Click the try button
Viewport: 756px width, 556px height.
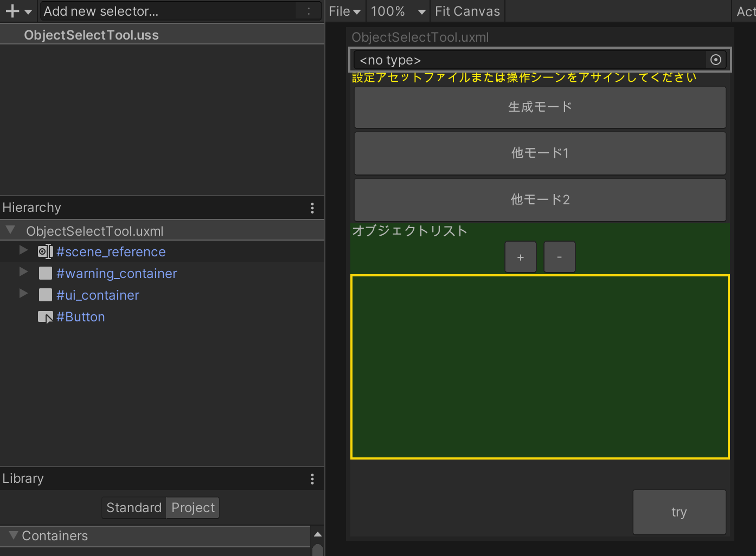[x=680, y=512]
